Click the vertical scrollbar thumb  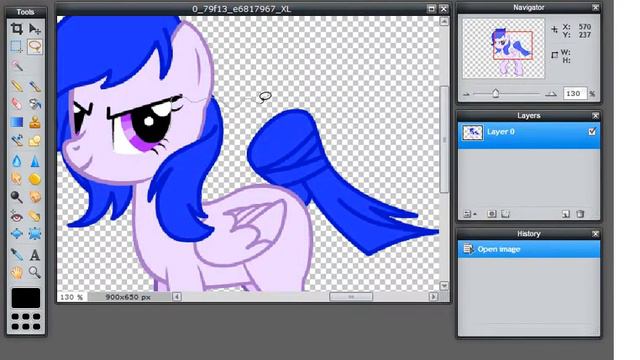444,140
